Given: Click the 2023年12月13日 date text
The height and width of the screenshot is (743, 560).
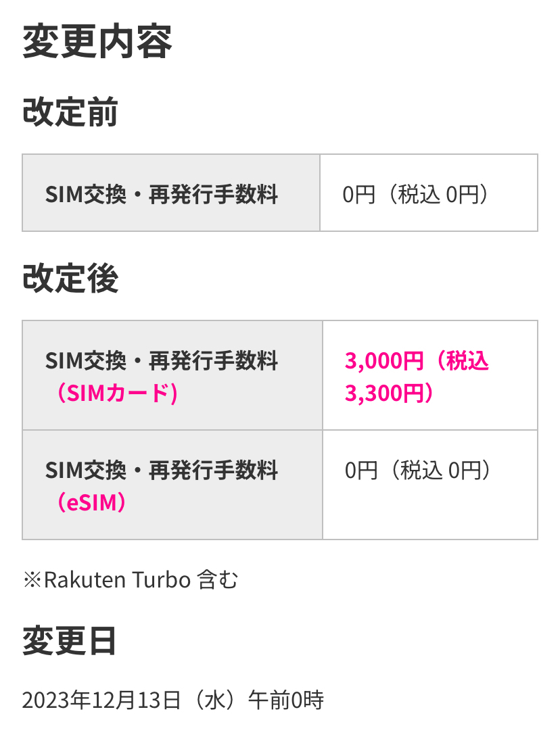Looking at the screenshot, I should point(101,700).
